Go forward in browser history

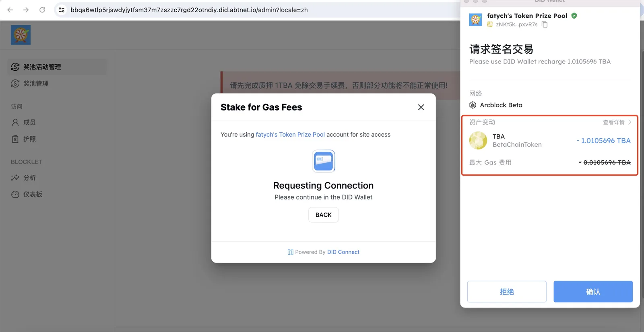click(x=26, y=10)
